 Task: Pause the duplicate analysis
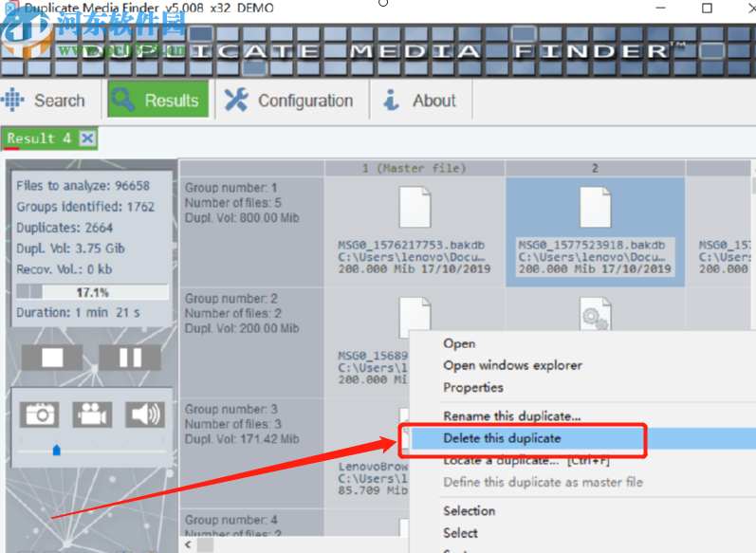(x=130, y=358)
